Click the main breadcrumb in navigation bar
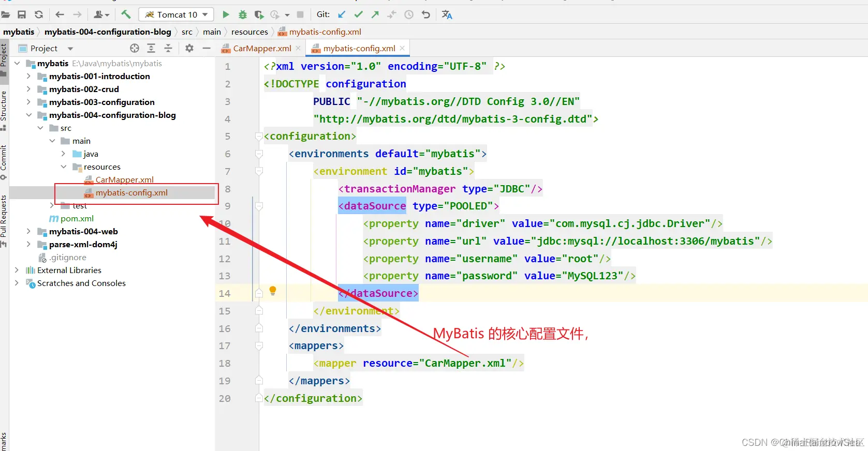The image size is (868, 451). click(x=212, y=32)
